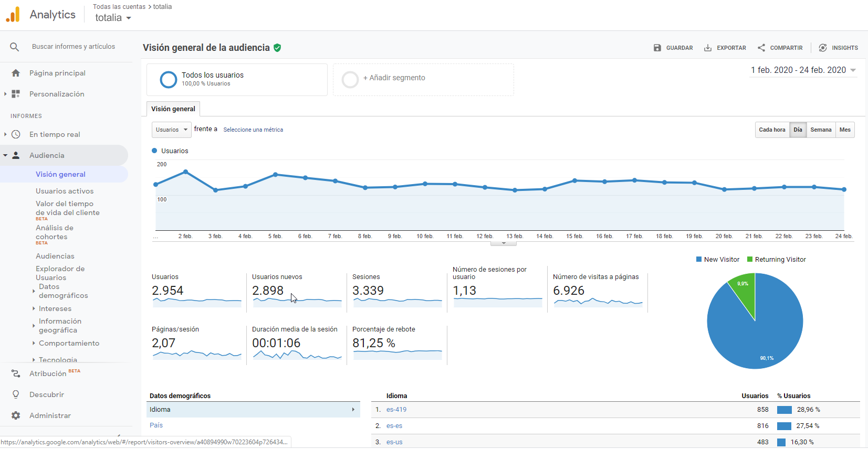
Task: Click the green verified shield icon
Action: click(x=277, y=48)
